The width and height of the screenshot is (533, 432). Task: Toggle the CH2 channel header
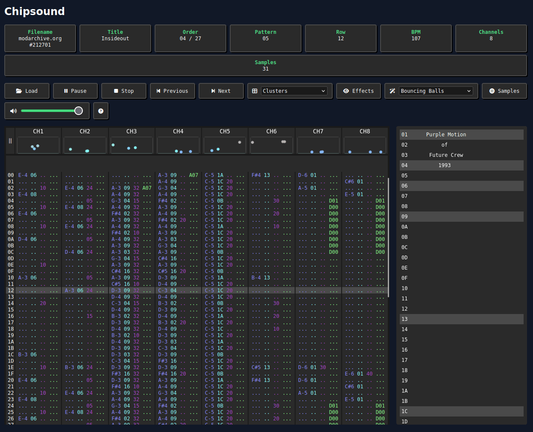(85, 132)
